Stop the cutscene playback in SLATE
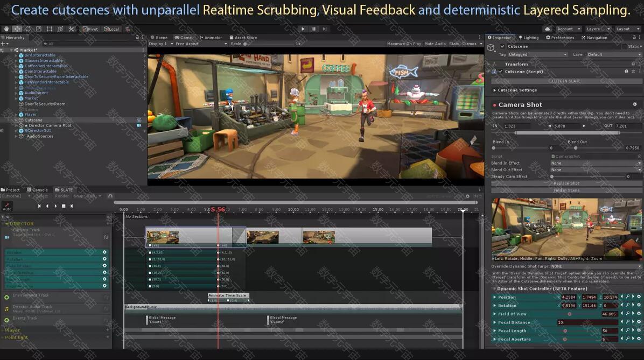Screen dimensions: 644x360 tap(64, 206)
